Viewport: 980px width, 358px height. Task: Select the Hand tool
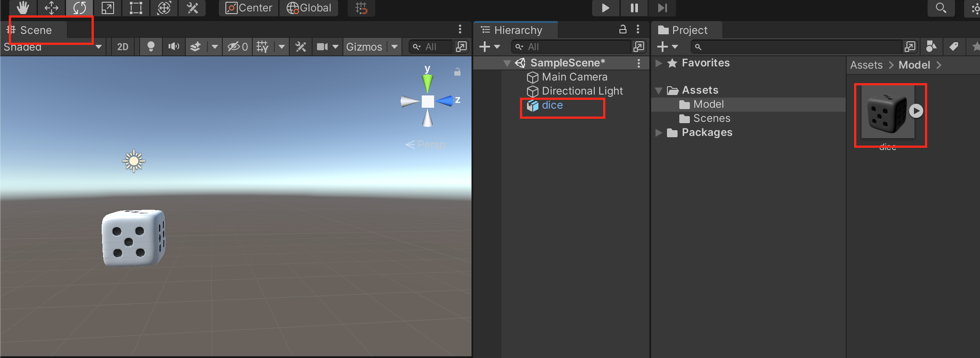(23, 8)
